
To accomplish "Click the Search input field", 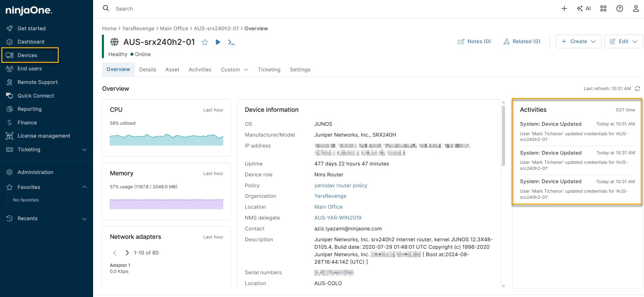I will click(238, 9).
